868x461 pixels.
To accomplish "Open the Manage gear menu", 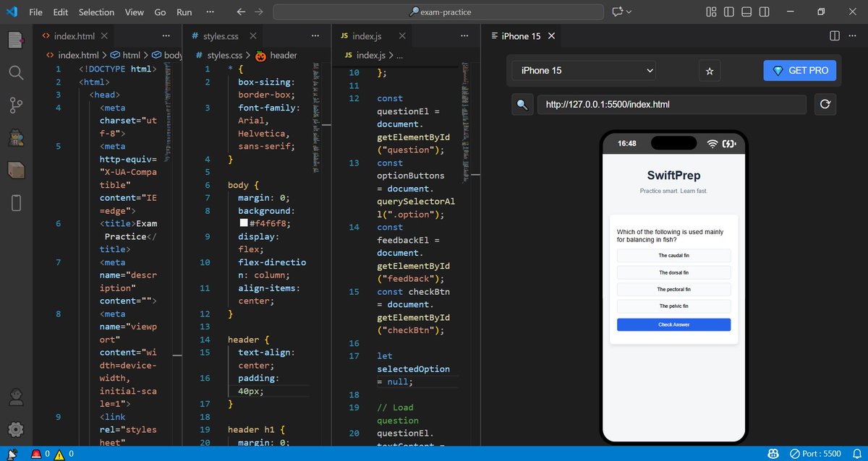I will pos(16,429).
